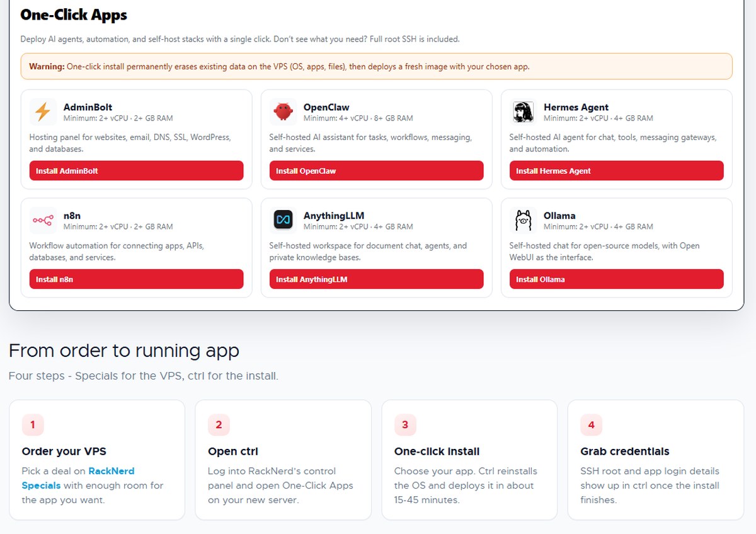Click the Ollama Open WebUI description
The width and height of the screenshot is (756, 534).
pos(605,252)
